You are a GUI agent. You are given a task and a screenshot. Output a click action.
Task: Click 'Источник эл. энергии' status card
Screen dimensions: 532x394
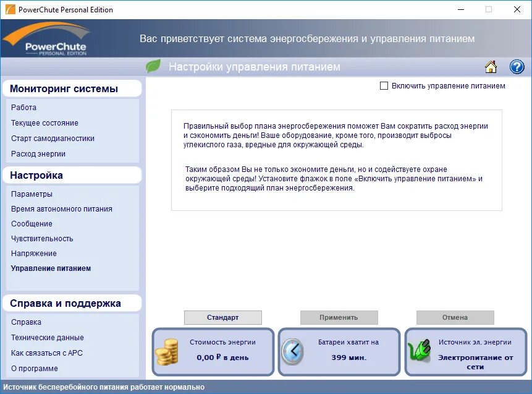coord(466,352)
